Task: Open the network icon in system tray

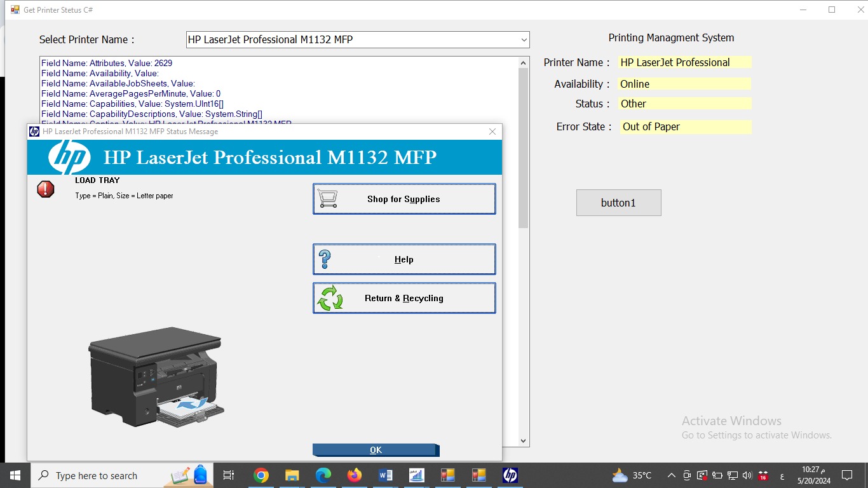Action: point(732,475)
